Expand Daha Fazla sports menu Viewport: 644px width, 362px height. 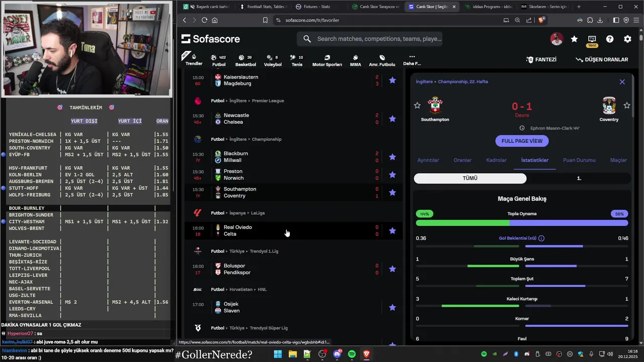pyautogui.click(x=412, y=60)
